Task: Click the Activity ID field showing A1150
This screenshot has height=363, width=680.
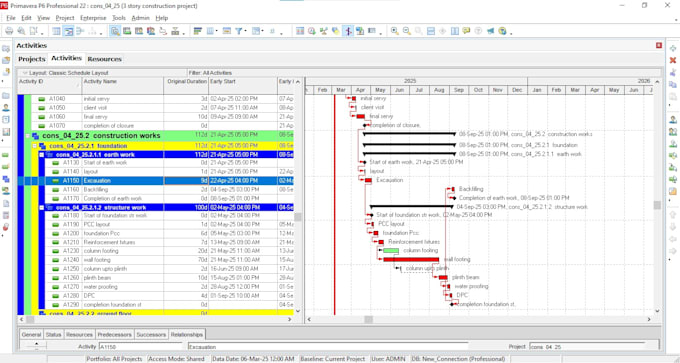Action: [x=140, y=347]
